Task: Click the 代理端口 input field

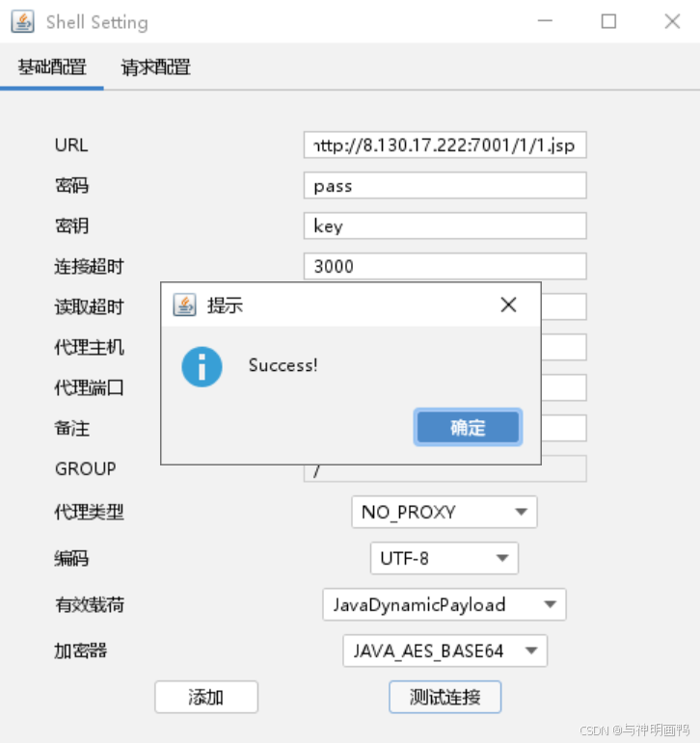Action: click(x=564, y=387)
